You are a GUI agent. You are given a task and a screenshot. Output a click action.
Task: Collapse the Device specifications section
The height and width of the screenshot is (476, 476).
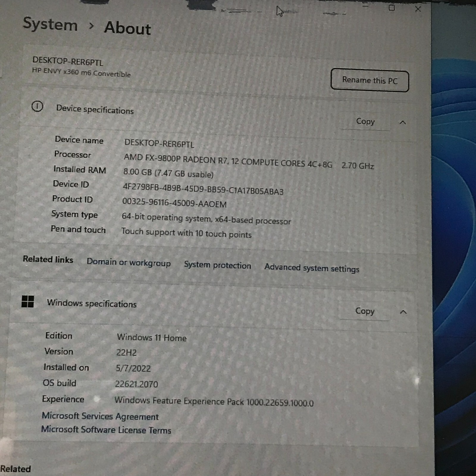pos(403,122)
